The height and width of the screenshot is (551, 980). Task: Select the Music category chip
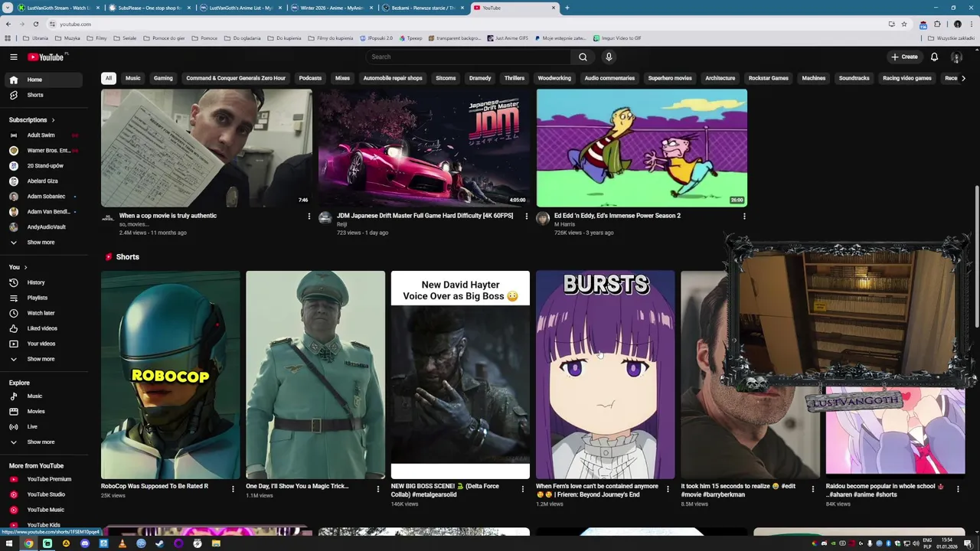point(132,78)
